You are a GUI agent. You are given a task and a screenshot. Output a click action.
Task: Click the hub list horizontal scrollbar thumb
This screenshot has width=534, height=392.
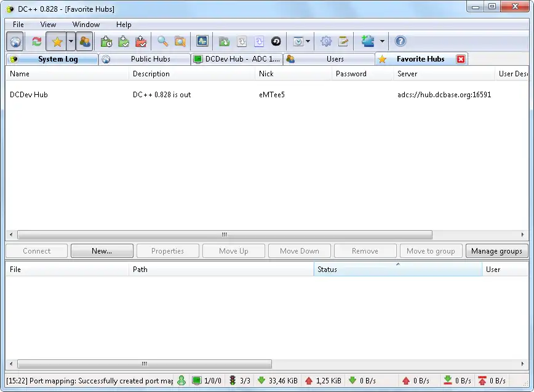[x=225, y=234]
